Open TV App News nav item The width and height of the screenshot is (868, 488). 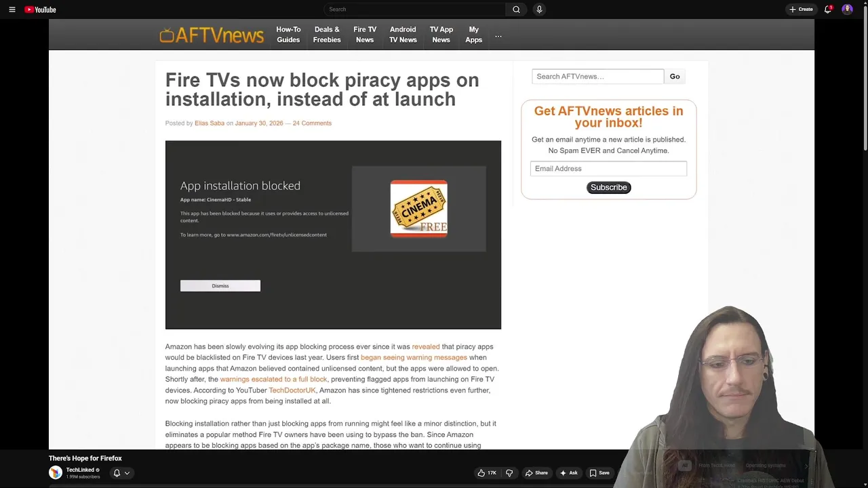(441, 35)
